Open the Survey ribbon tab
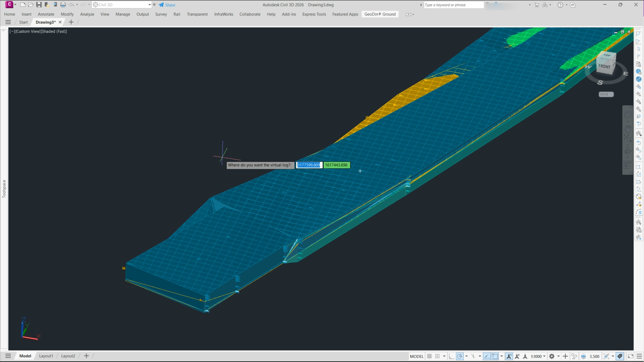The image size is (644, 362). 161,14
